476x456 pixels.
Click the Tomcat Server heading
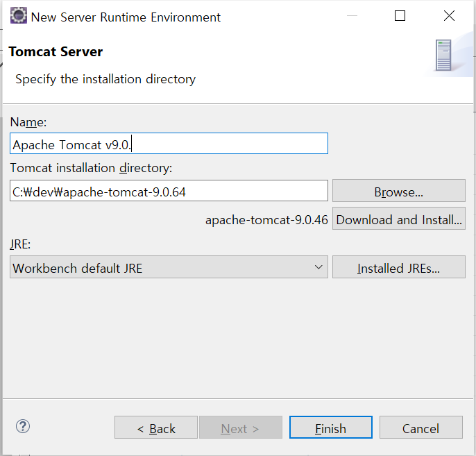point(56,51)
